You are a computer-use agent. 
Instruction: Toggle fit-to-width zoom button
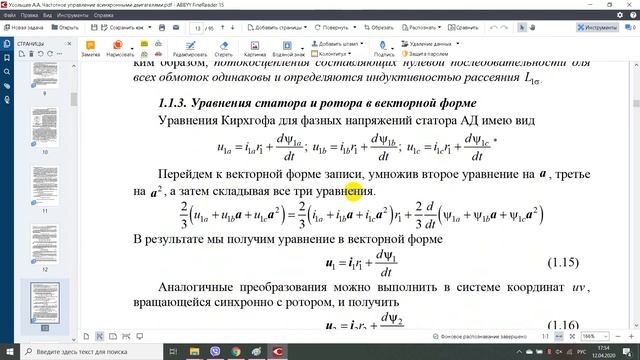(x=559, y=336)
